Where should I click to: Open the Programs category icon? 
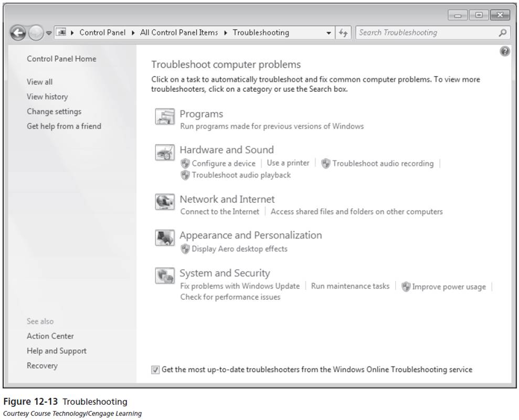165,117
